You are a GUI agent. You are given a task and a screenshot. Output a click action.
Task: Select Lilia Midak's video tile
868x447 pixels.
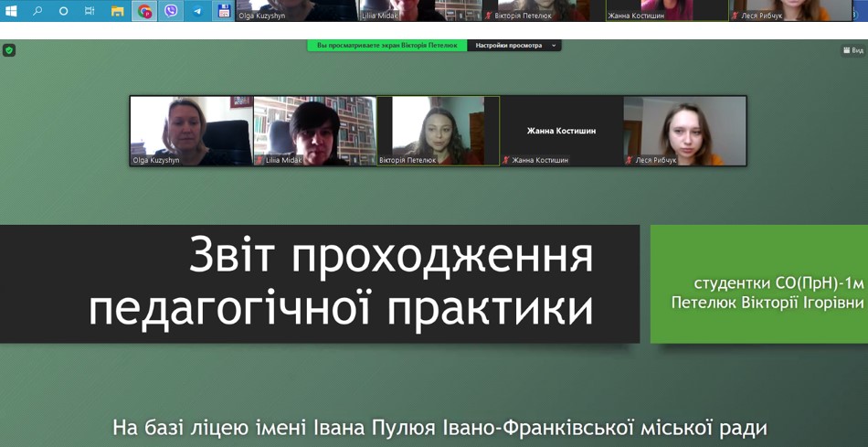pyautogui.click(x=314, y=130)
